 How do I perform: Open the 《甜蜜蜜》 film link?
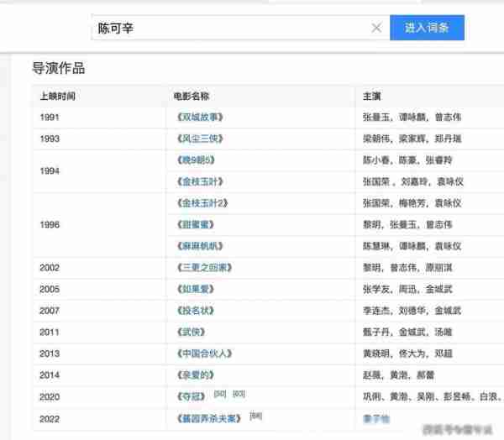click(x=196, y=225)
